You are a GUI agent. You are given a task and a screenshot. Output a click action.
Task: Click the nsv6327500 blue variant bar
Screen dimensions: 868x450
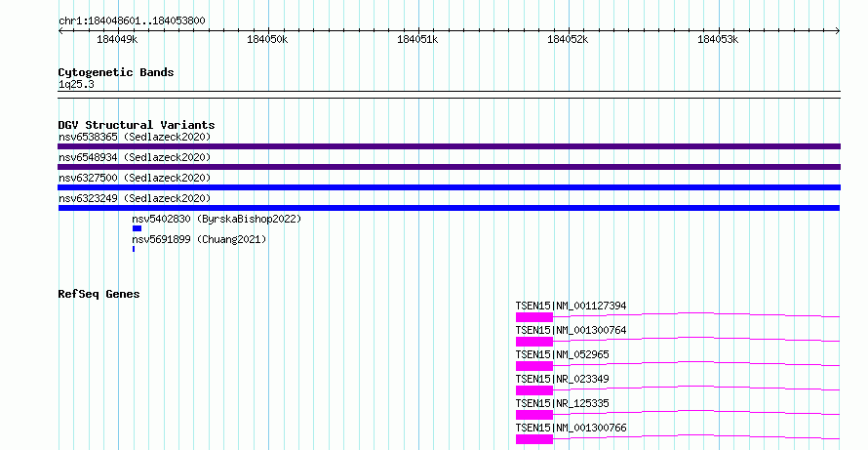coord(449,187)
